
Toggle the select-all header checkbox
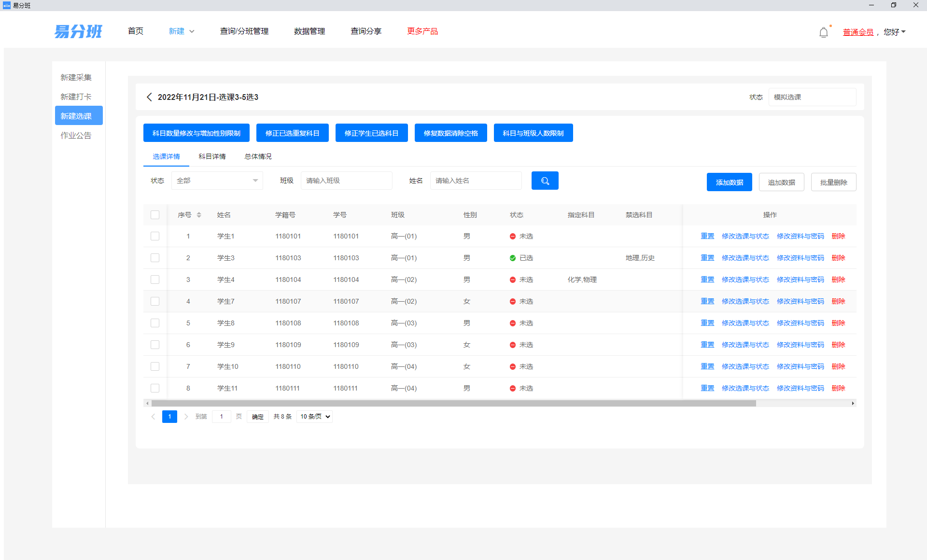coord(155,215)
